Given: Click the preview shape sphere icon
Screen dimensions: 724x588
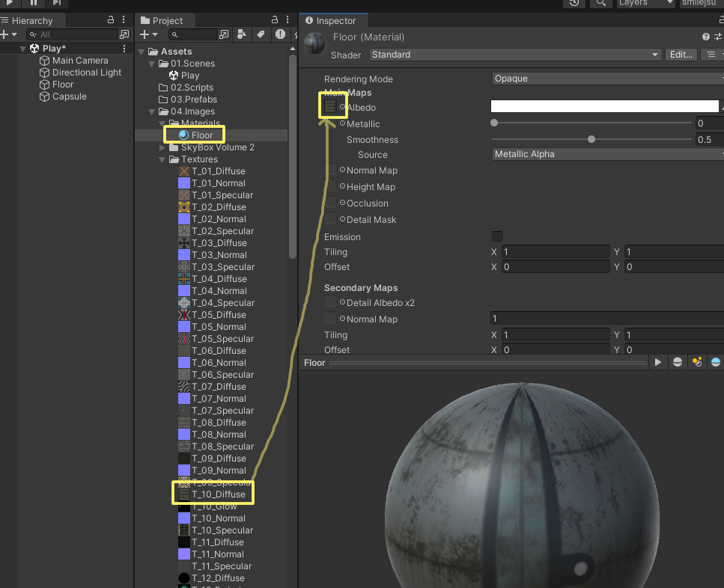Looking at the screenshot, I should click(678, 363).
